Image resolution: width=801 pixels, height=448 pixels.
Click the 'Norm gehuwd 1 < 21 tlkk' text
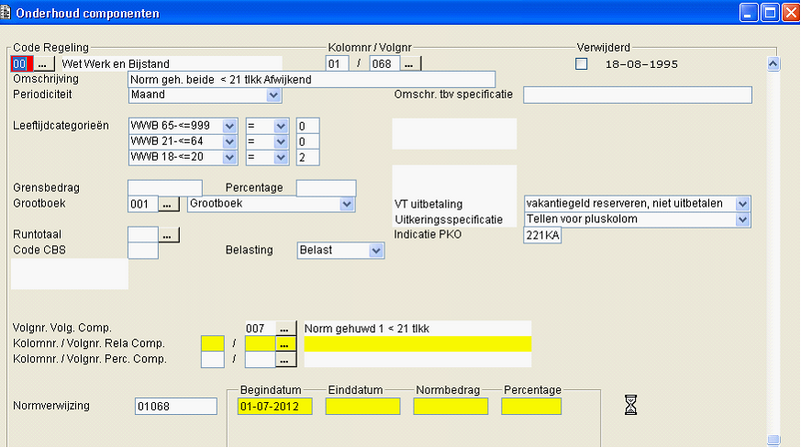pyautogui.click(x=367, y=328)
